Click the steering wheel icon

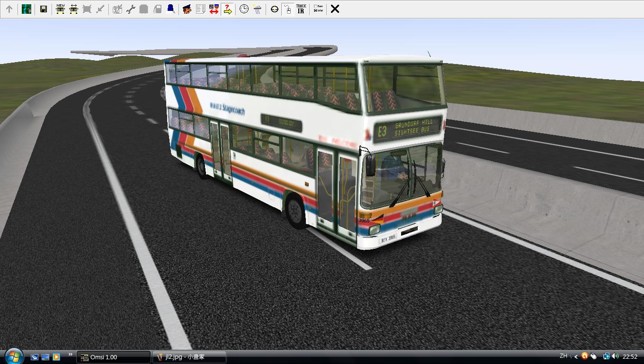274,9
